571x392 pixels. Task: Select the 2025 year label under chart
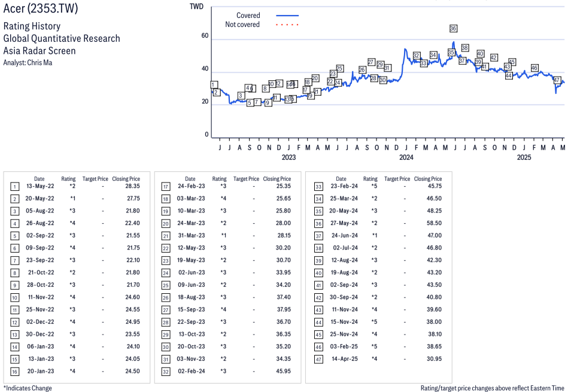coord(524,157)
